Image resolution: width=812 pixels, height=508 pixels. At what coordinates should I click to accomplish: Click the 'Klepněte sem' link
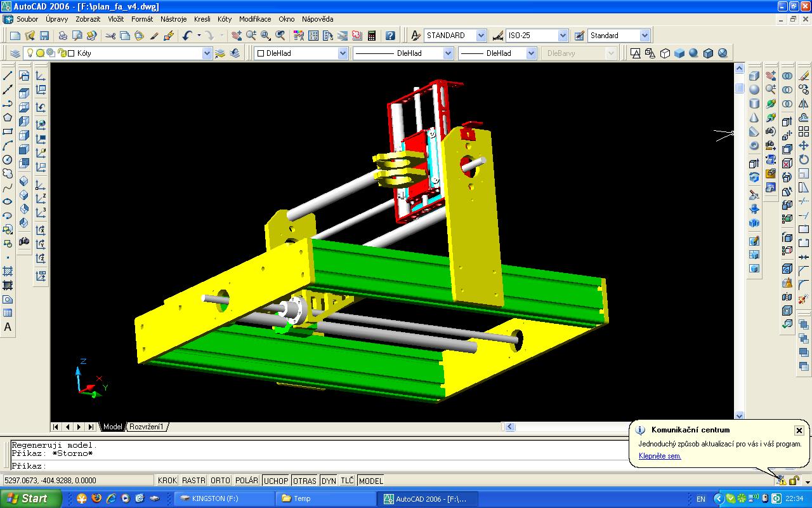[x=660, y=456]
